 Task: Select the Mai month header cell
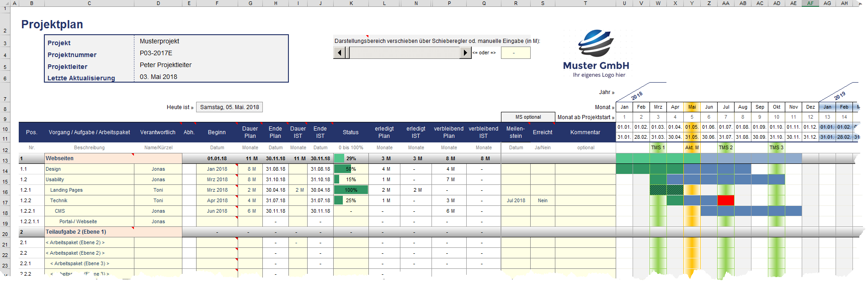point(692,107)
